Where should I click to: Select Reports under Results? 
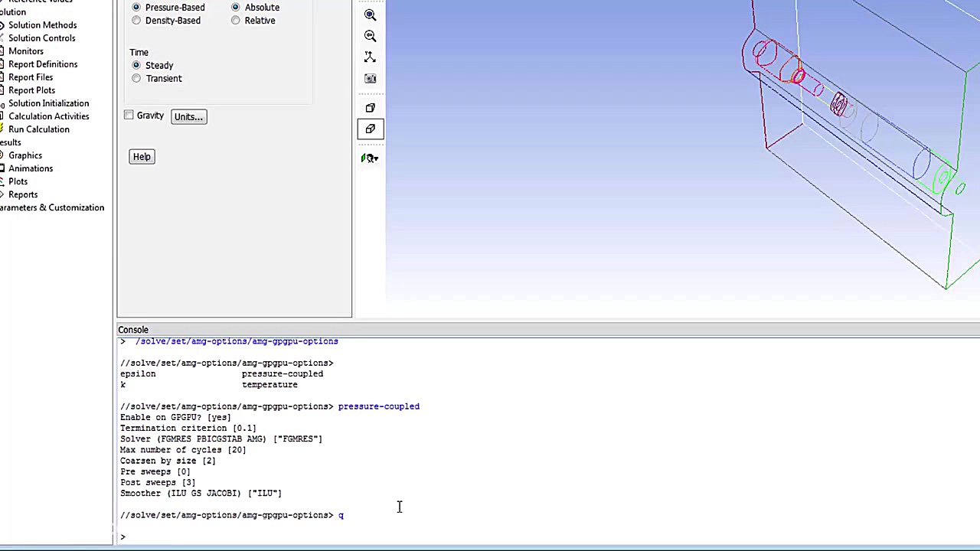23,194
